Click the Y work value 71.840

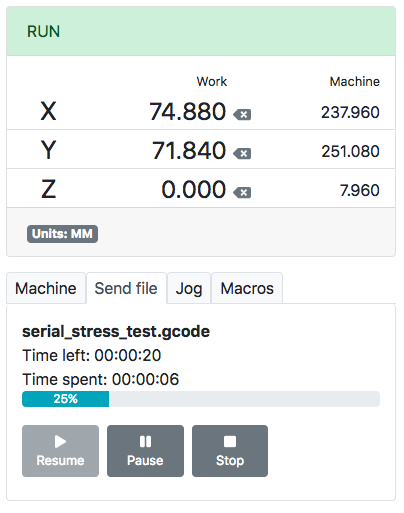(x=189, y=151)
